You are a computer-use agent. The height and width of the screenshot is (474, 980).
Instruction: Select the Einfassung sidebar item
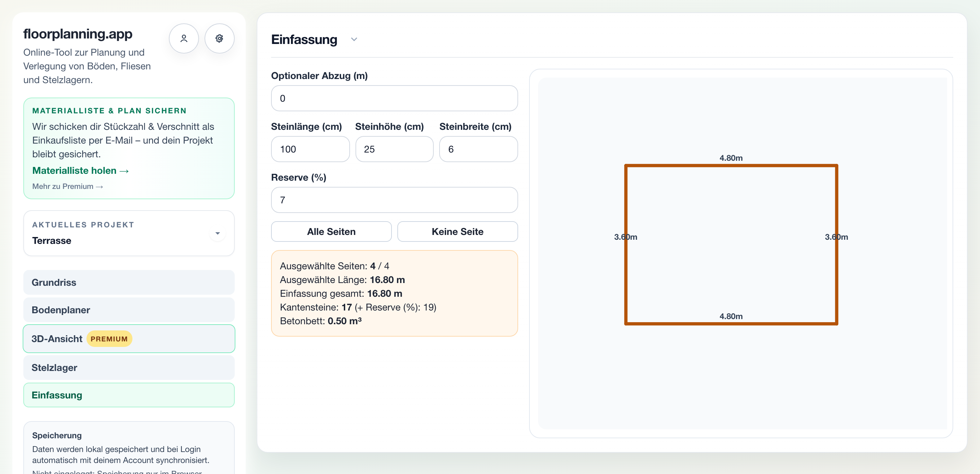tap(129, 395)
